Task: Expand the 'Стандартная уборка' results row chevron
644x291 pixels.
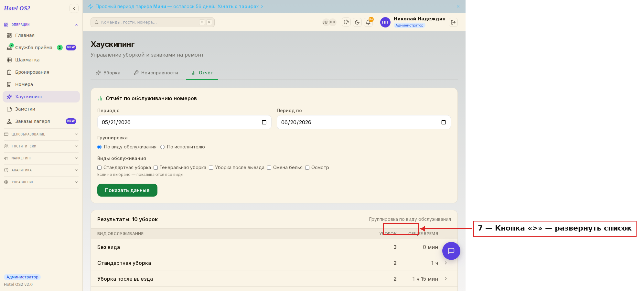Action: pos(446,263)
